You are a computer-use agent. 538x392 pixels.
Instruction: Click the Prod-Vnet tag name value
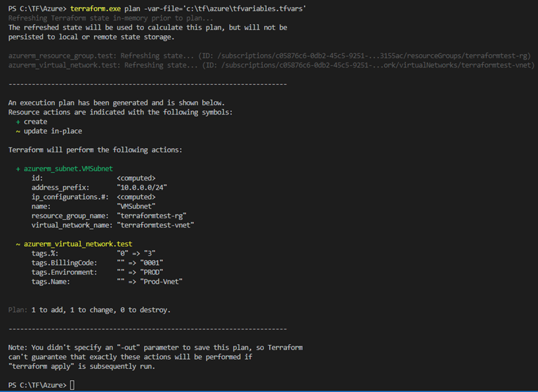[x=162, y=282]
